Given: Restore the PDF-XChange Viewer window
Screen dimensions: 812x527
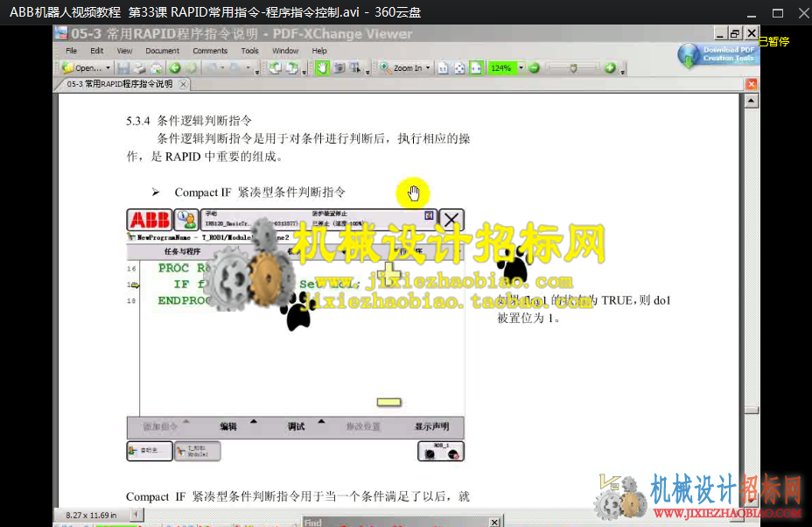Looking at the screenshot, I should (x=735, y=33).
